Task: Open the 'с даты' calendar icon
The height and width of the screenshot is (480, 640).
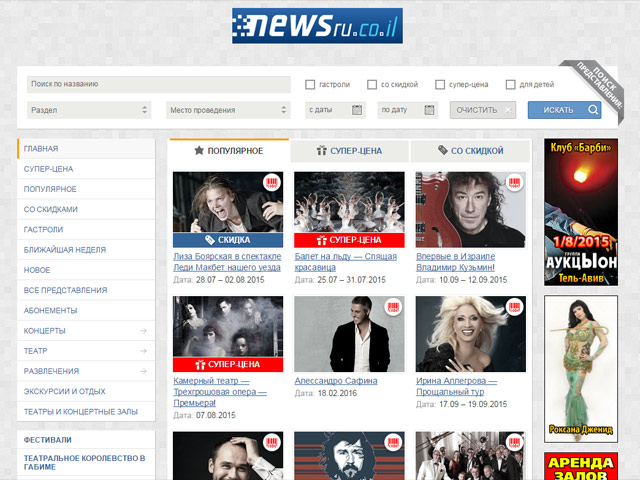Action: [x=357, y=110]
